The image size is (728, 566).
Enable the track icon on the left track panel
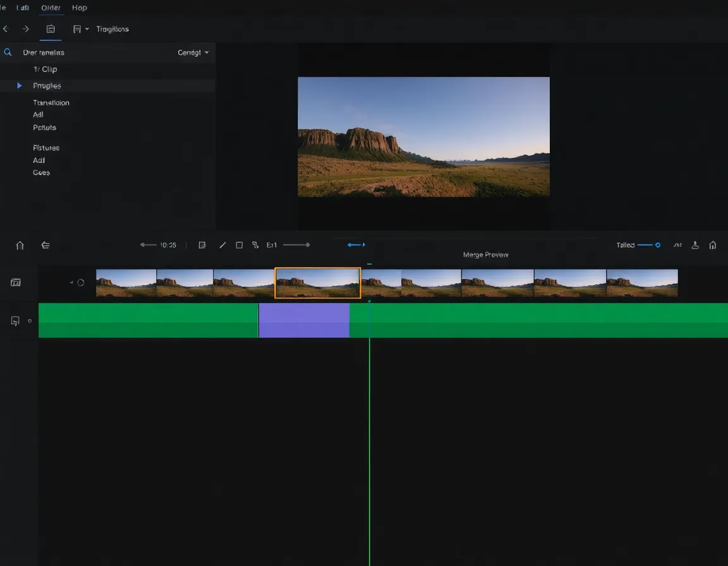[x=16, y=282]
